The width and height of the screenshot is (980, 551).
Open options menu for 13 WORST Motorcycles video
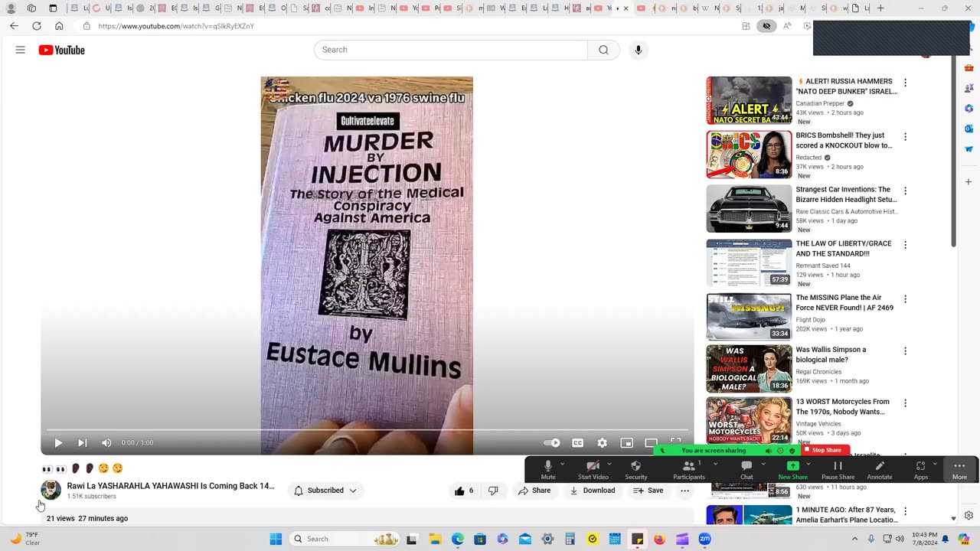(x=905, y=403)
